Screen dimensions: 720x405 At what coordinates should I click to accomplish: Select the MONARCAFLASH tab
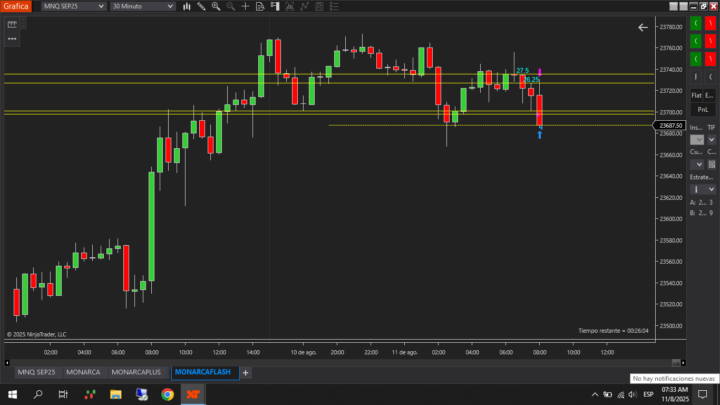(x=203, y=372)
